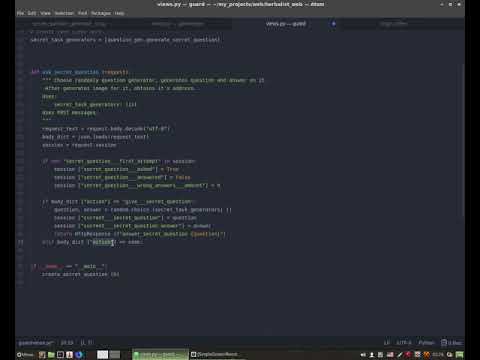Open the View menu
The image size is (480, 360).
[x=45, y=13]
